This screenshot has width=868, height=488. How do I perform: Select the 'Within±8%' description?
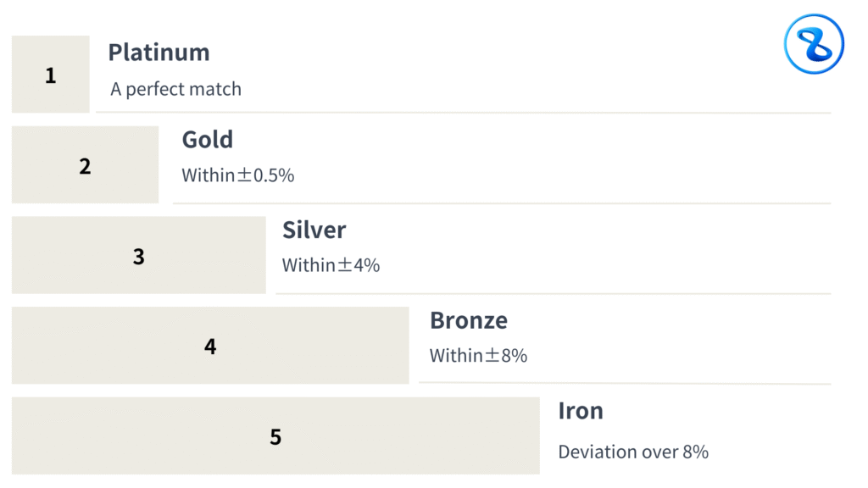(478, 356)
